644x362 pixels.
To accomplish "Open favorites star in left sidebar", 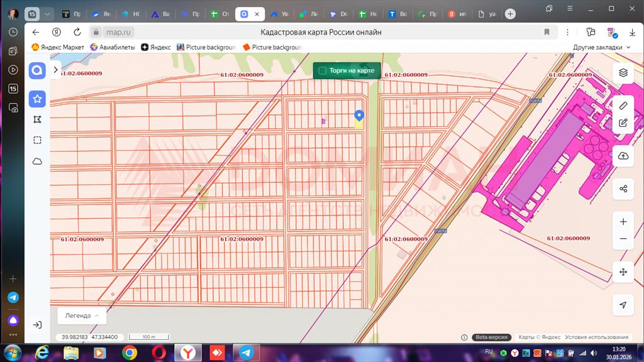I will (37, 99).
